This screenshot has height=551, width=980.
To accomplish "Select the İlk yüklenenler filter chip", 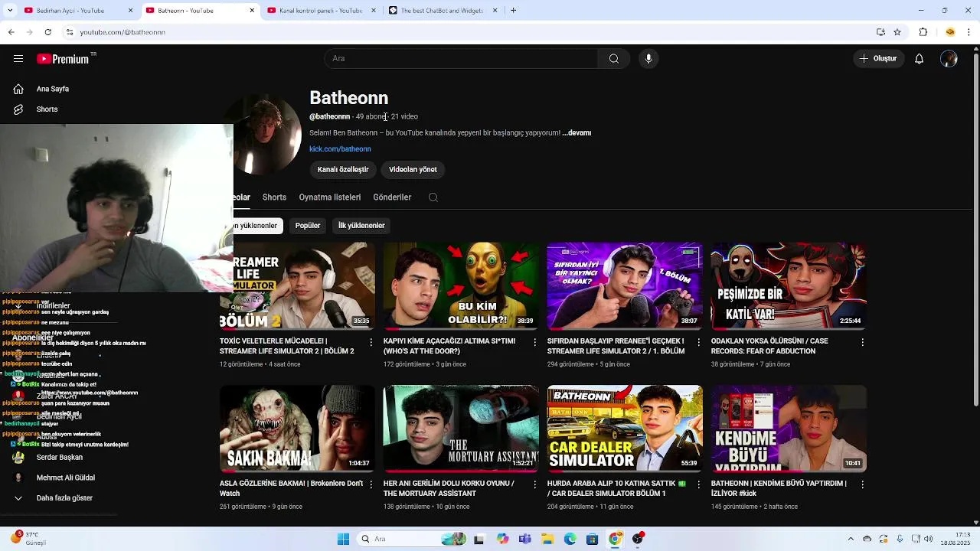I will [x=361, y=226].
